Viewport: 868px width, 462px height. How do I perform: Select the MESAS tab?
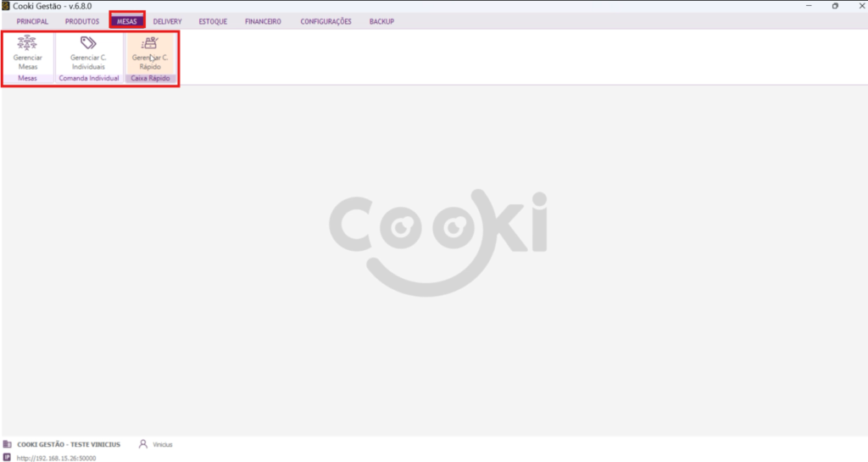pyautogui.click(x=127, y=21)
